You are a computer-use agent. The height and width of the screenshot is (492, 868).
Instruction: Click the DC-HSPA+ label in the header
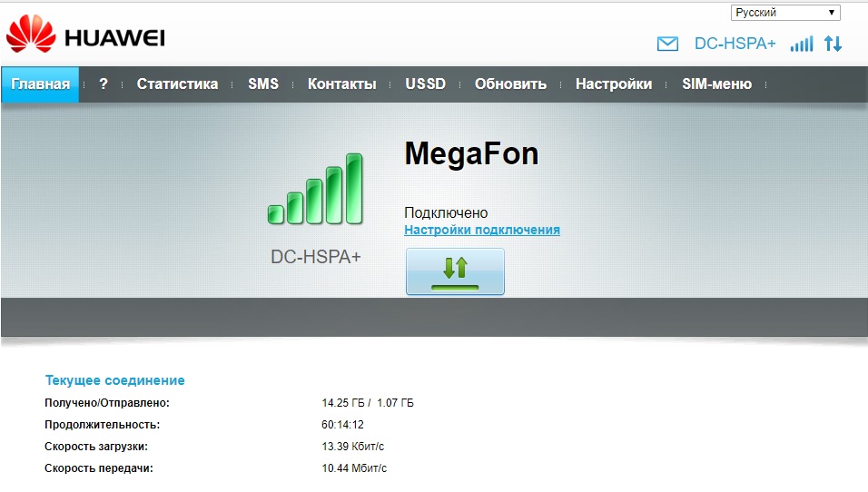735,44
